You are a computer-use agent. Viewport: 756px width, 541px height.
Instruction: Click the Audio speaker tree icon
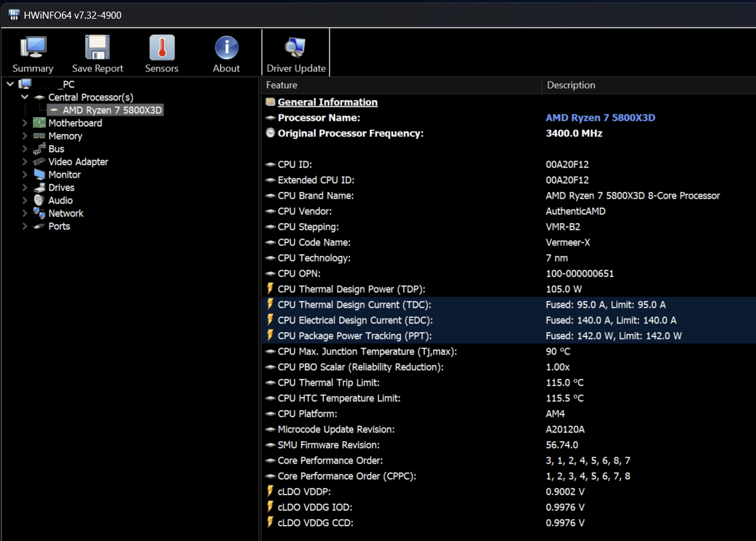tap(39, 200)
